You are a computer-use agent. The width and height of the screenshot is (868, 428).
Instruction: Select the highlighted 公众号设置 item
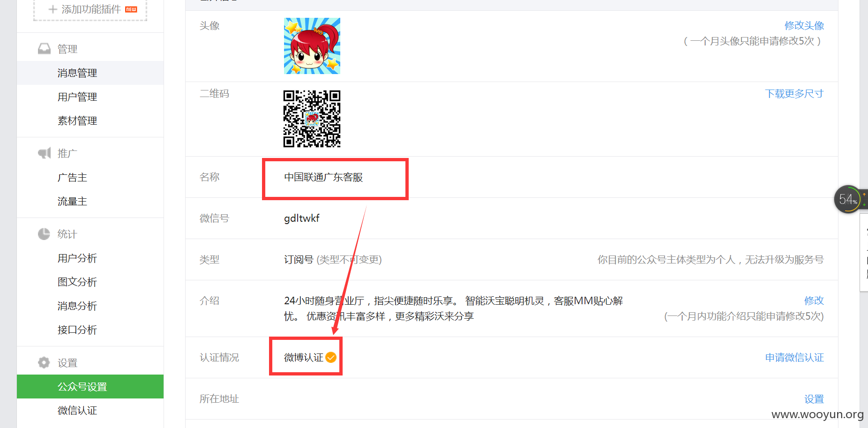90,386
